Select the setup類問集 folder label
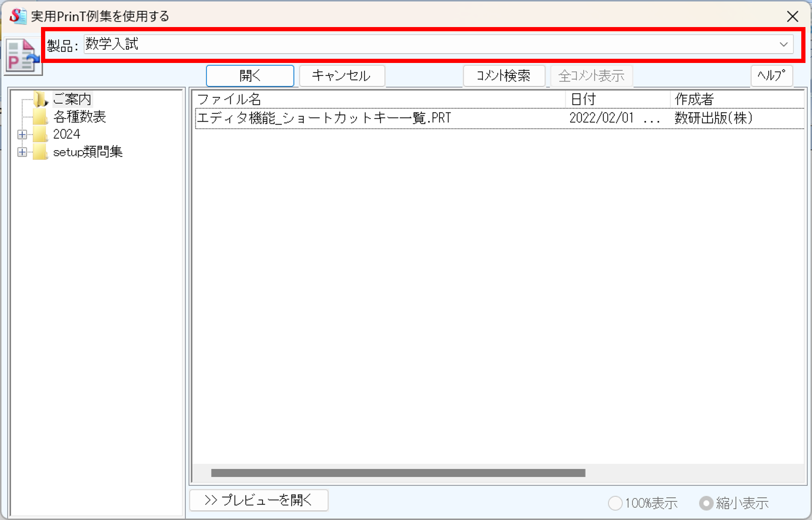 [x=88, y=152]
